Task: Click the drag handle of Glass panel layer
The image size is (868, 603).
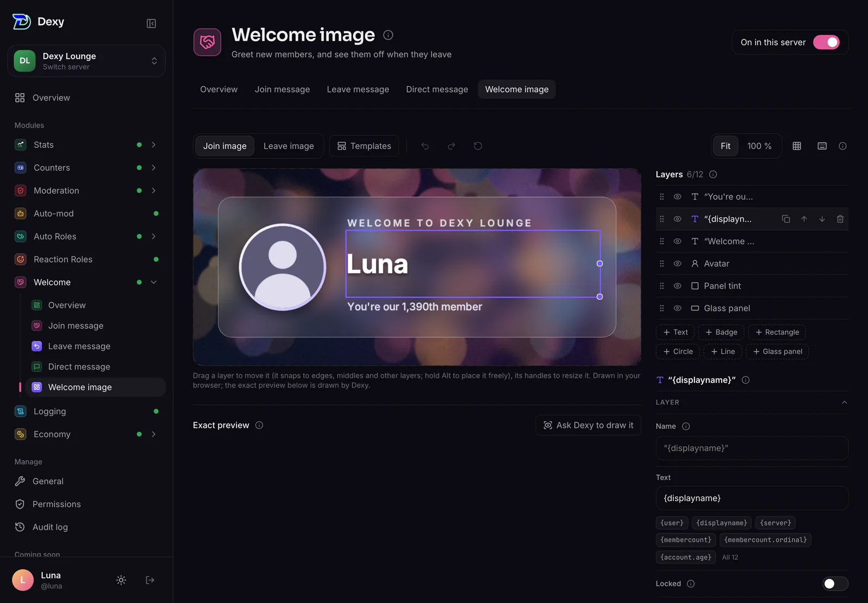Action: click(x=662, y=308)
